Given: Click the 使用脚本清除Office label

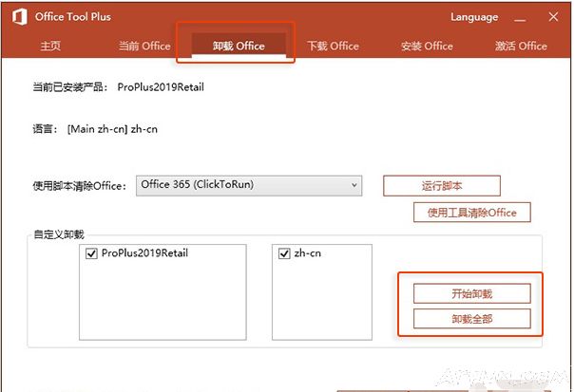Looking at the screenshot, I should pos(80,186).
